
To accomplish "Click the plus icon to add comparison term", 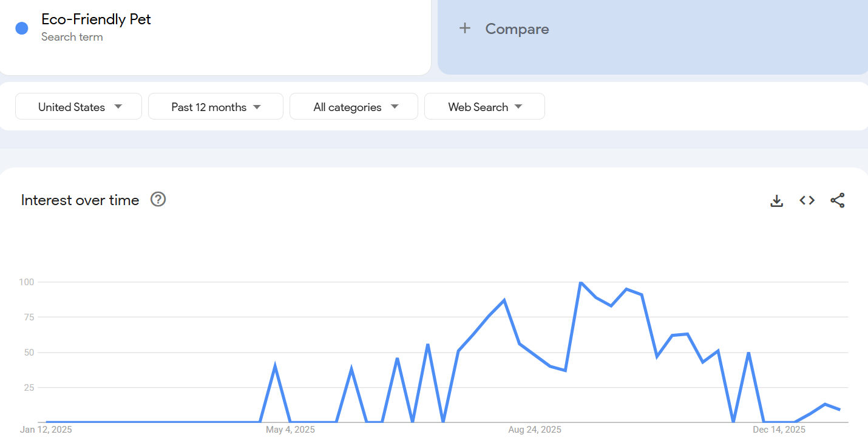I will [465, 28].
